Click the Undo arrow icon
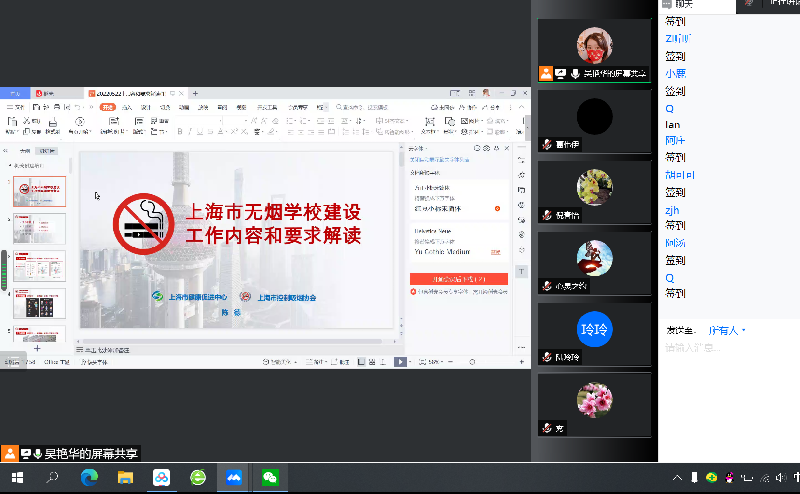 78,107
